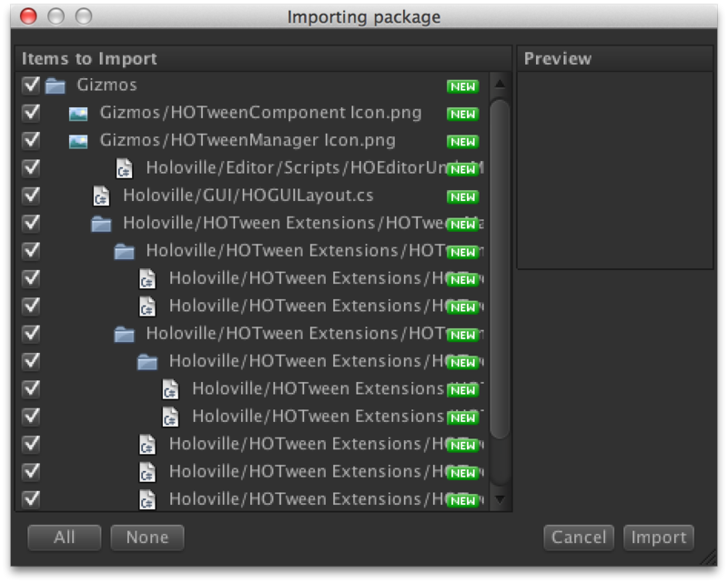728x583 pixels.
Task: Click the NEW badge on Gizmos row
Action: [462, 86]
